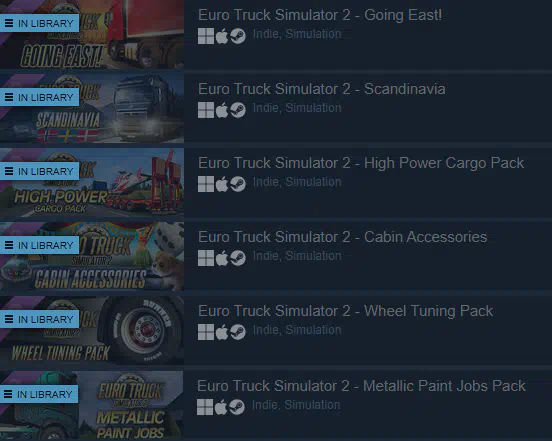552x441 pixels.
Task: Click the Apple icon under Cabin Accessories
Action: (222, 258)
